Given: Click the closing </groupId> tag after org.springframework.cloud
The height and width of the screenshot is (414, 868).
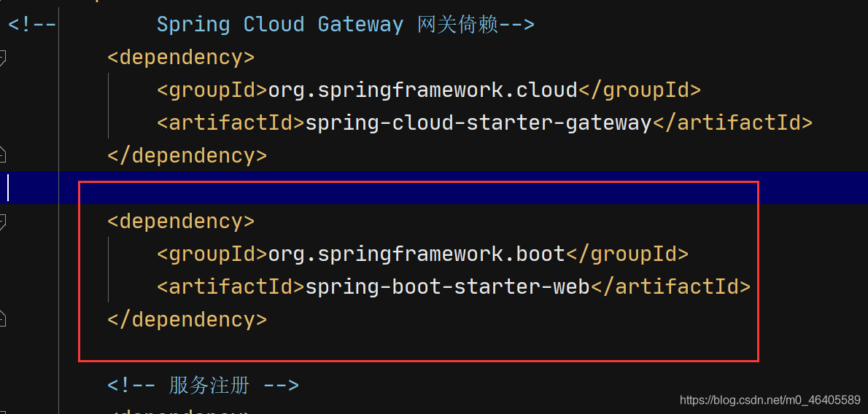Looking at the screenshot, I should click(x=640, y=90).
